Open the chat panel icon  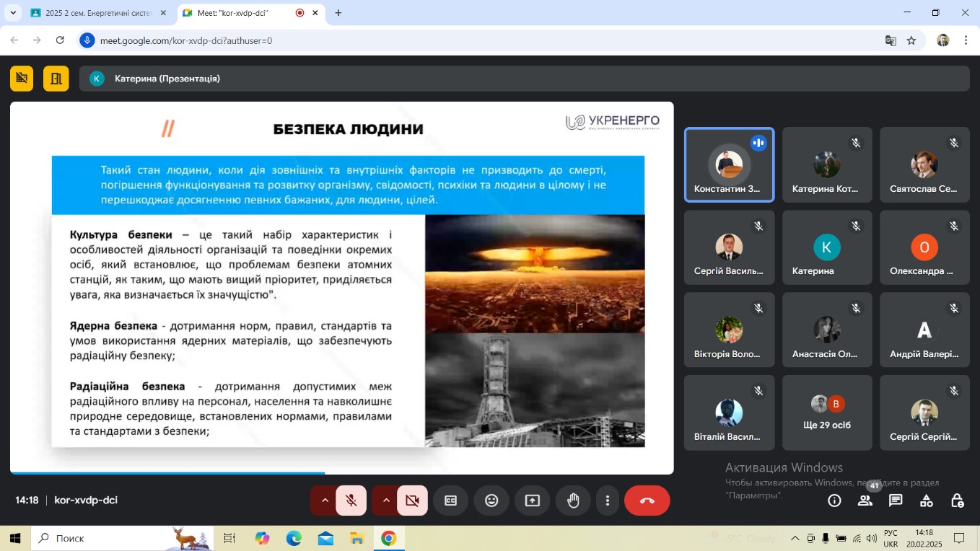(x=896, y=501)
